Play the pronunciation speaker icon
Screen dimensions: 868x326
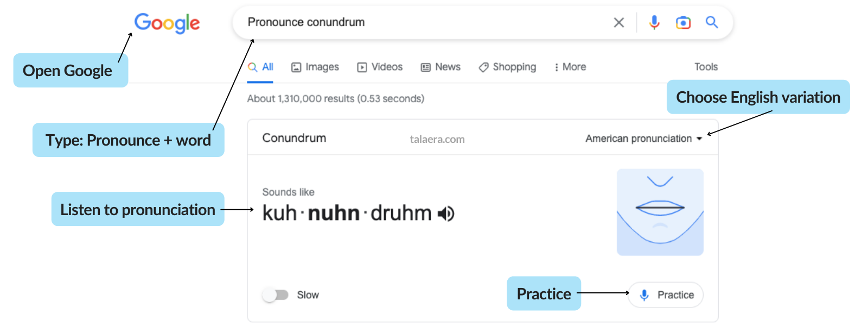[445, 213]
